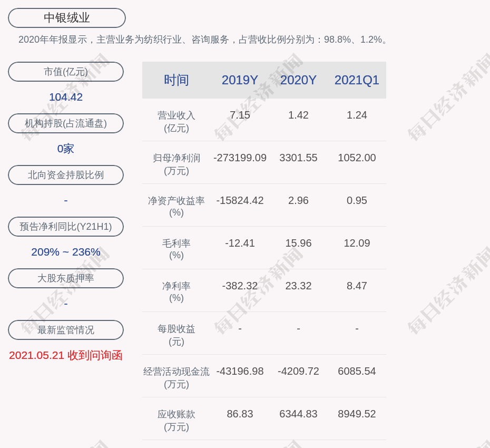Select net profit value -273199.09
Image resolution: width=490 pixels, height=448 pixels.
tap(240, 158)
